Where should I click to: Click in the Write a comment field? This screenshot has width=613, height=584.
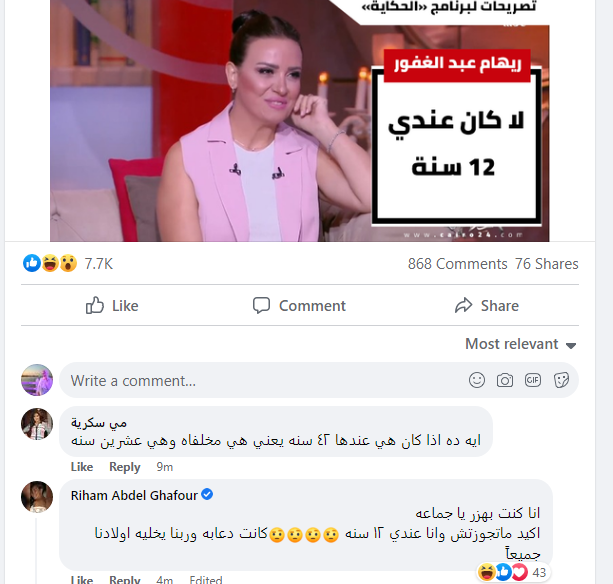[319, 380]
